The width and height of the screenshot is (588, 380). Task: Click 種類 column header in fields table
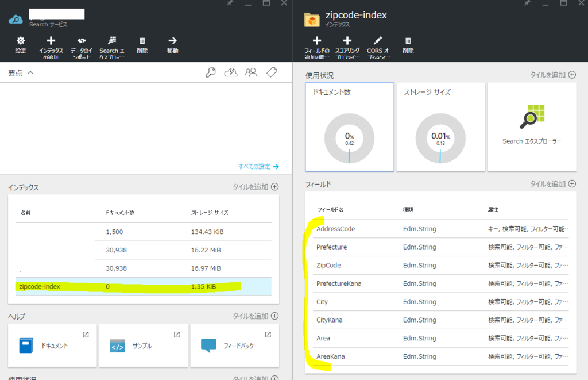coord(408,209)
